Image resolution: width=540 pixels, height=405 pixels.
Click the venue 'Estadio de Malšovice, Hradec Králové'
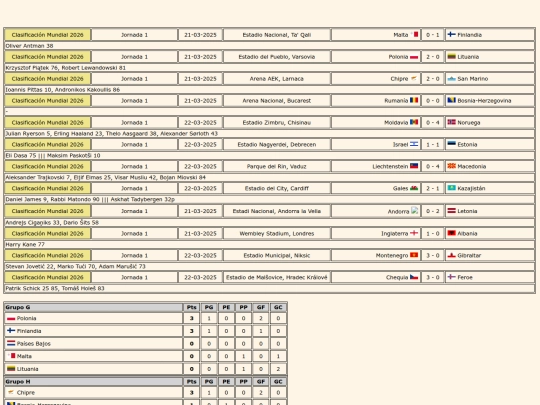[x=277, y=277]
